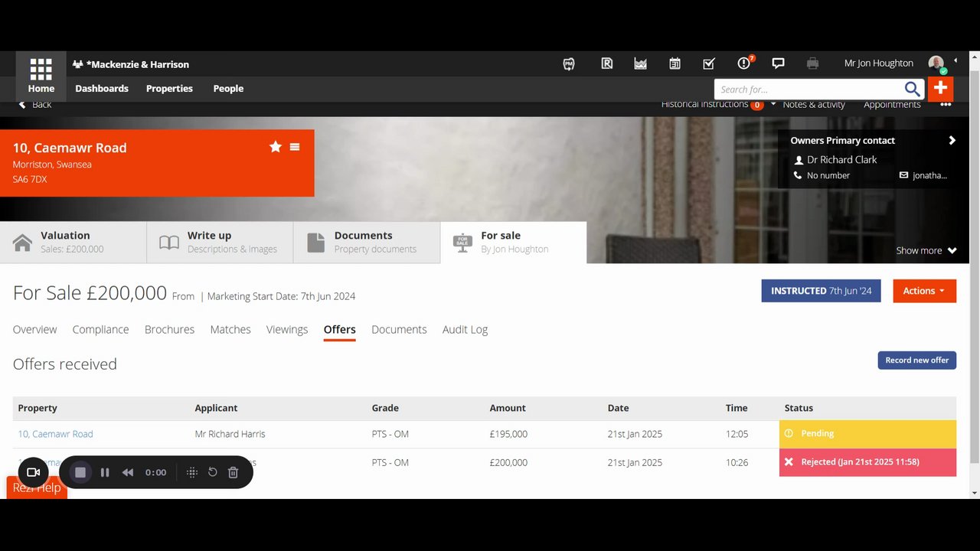Open the R logo icon in top bar
Viewport: 980px width, 551px height.
point(606,64)
